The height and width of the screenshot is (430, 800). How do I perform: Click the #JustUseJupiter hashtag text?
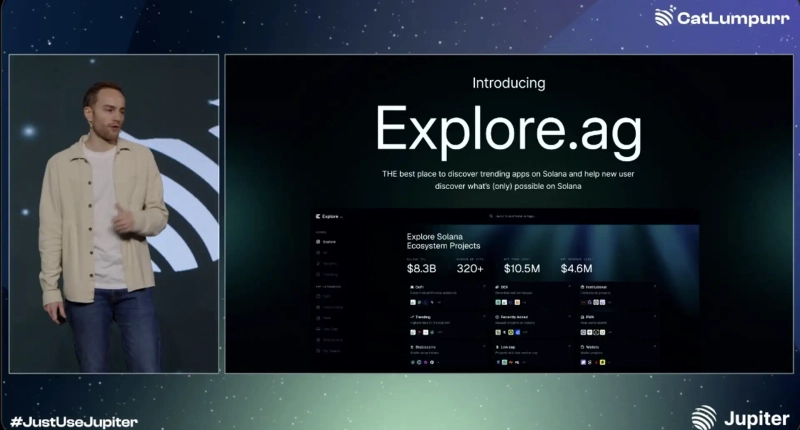coord(74,421)
